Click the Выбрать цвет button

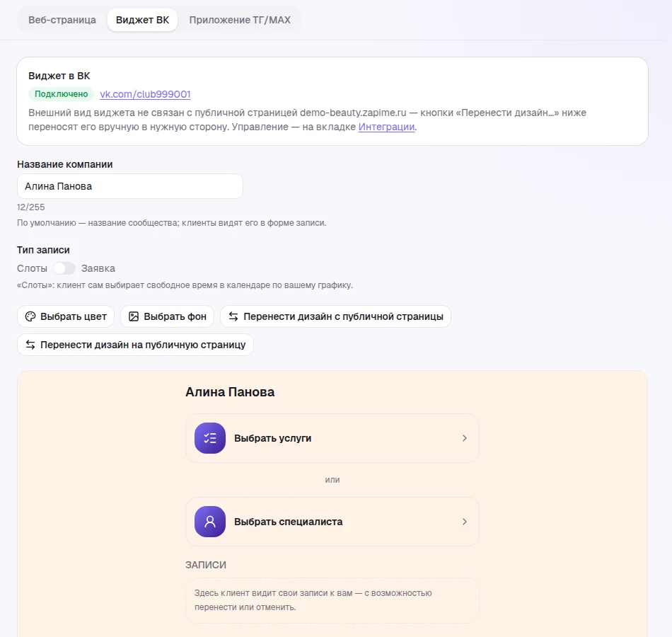(x=66, y=316)
